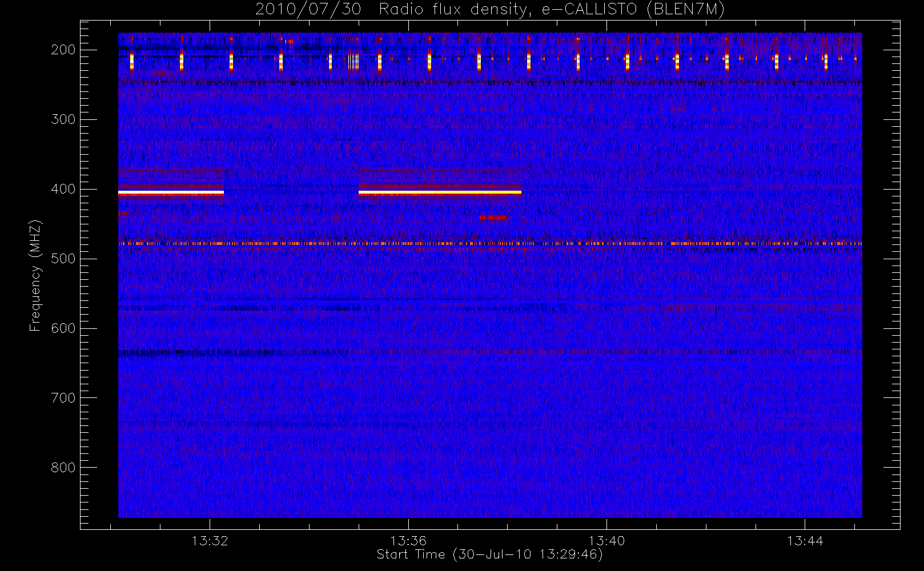924x571 pixels.
Task: Click the 13:44 time tick label
Action: click(805, 541)
